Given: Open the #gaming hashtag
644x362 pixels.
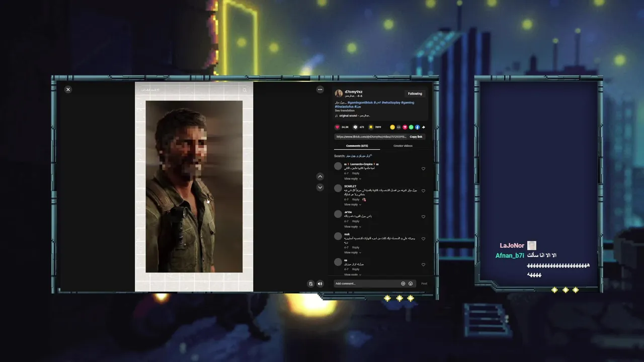Looking at the screenshot, I should pos(408,103).
